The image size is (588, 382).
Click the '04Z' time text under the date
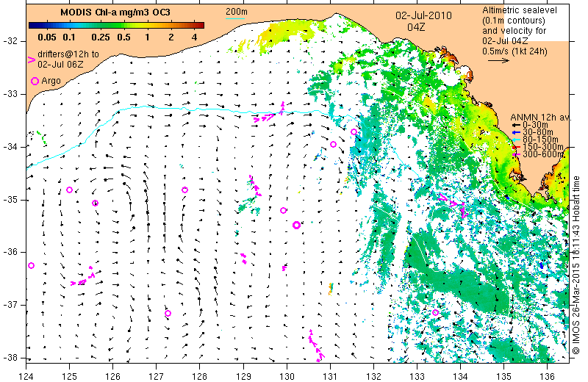pyautogui.click(x=416, y=27)
